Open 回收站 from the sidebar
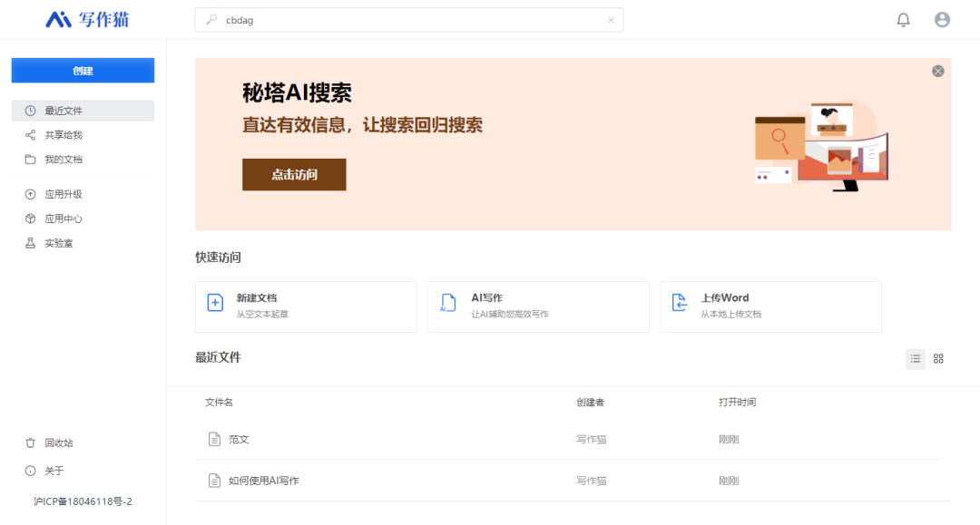This screenshot has width=980, height=525. coord(83,442)
